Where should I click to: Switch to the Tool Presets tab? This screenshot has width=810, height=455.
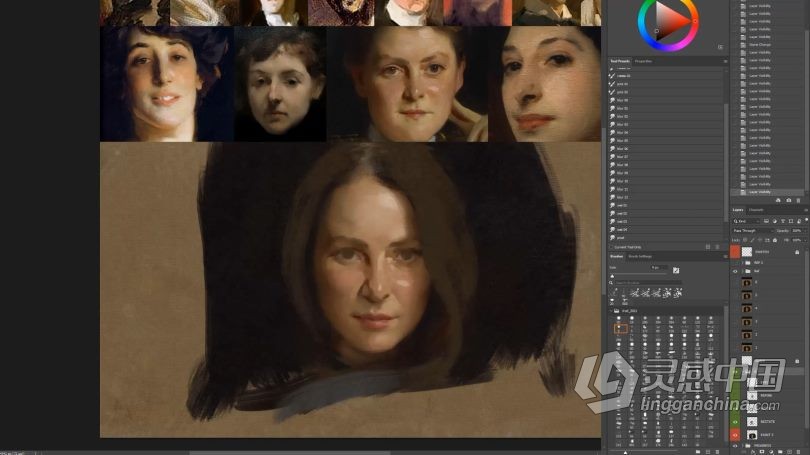coord(620,61)
